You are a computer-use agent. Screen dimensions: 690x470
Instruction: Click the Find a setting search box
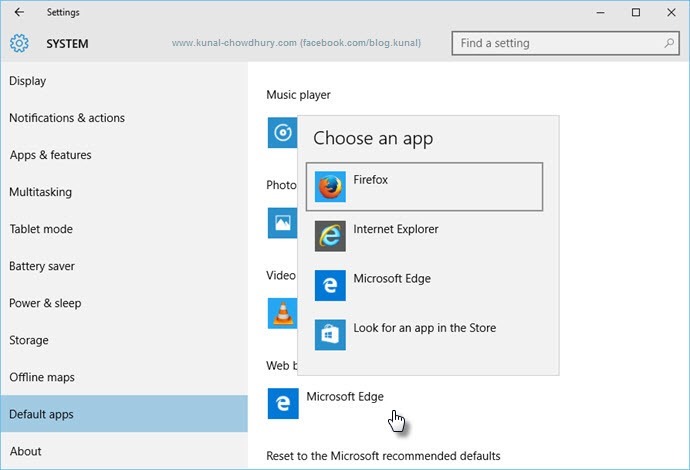(x=565, y=43)
